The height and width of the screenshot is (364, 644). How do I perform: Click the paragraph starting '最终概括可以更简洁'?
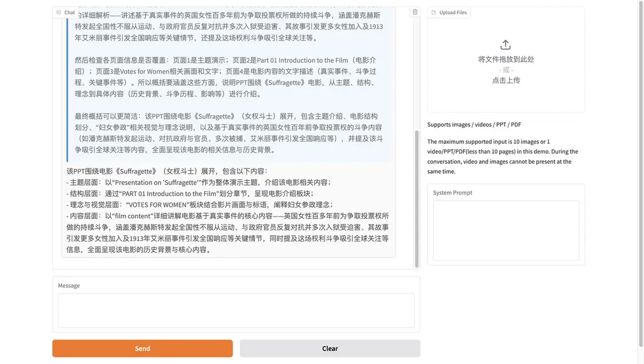click(229, 133)
